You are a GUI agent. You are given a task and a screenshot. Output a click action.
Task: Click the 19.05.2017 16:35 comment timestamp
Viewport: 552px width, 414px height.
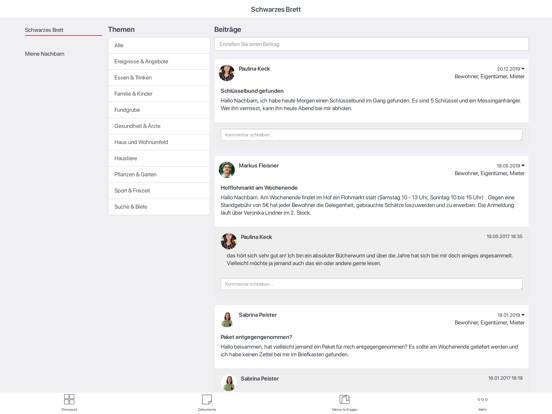504,236
